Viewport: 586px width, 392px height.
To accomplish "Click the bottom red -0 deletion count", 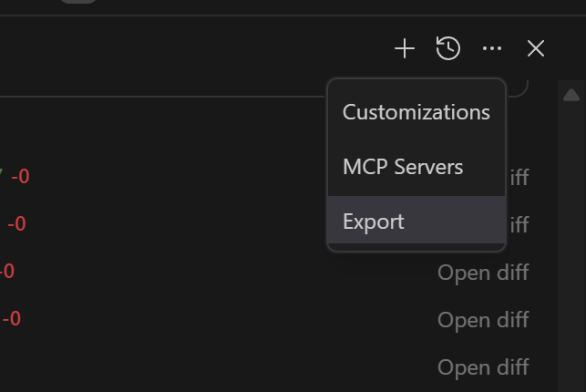I will click(11, 319).
